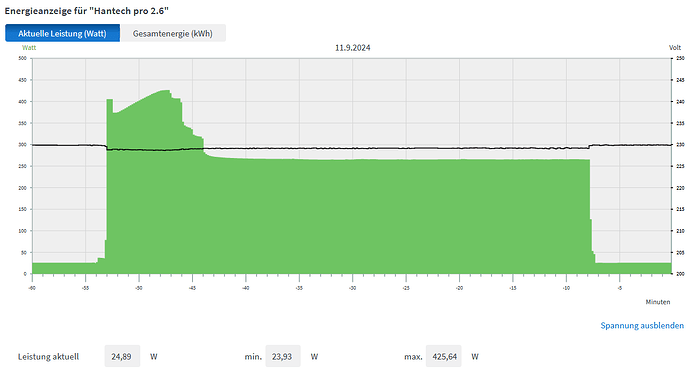Viewport: 690px width, 372px height.
Task: Click the Volt axis title
Action: tap(675, 48)
